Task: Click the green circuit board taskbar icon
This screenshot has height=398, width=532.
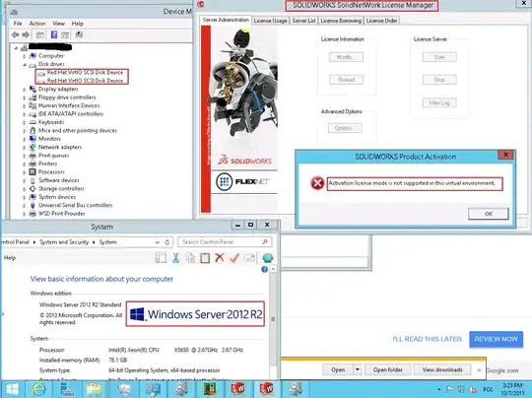Action: [x=209, y=389]
